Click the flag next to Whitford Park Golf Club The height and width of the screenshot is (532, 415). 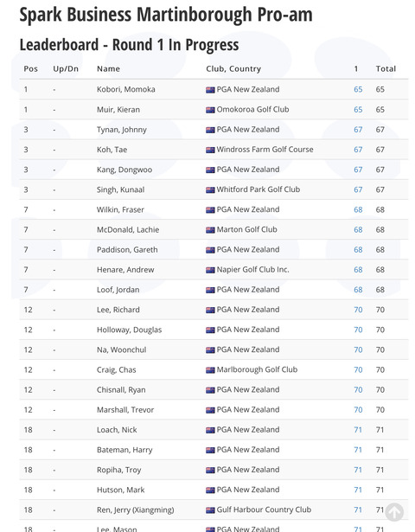210,190
